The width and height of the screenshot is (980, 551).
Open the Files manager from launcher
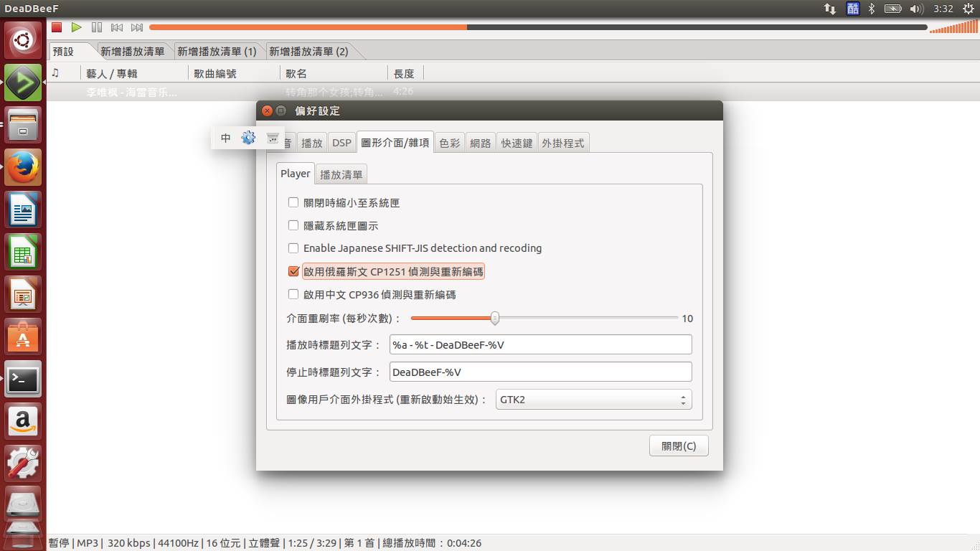pyautogui.click(x=23, y=124)
